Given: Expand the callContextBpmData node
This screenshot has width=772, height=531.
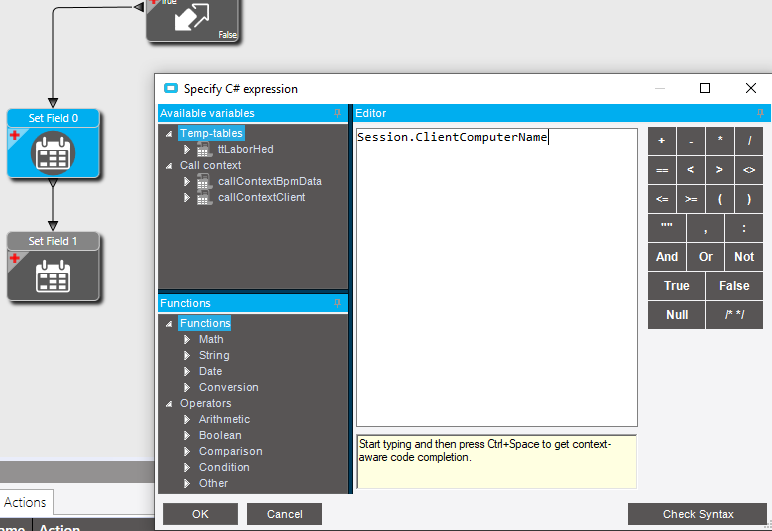Looking at the screenshot, I should coord(187,181).
